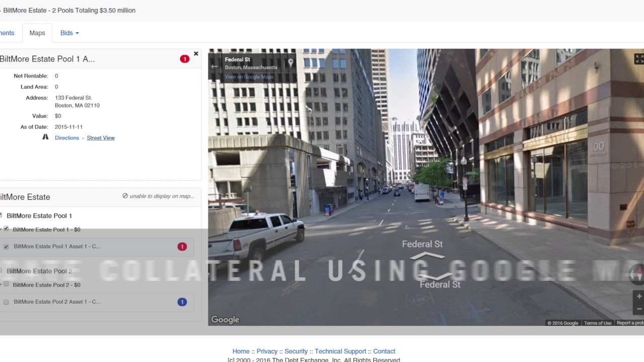Image resolution: width=644 pixels, height=362 pixels.
Task: Open the Security footer link
Action: (x=296, y=351)
